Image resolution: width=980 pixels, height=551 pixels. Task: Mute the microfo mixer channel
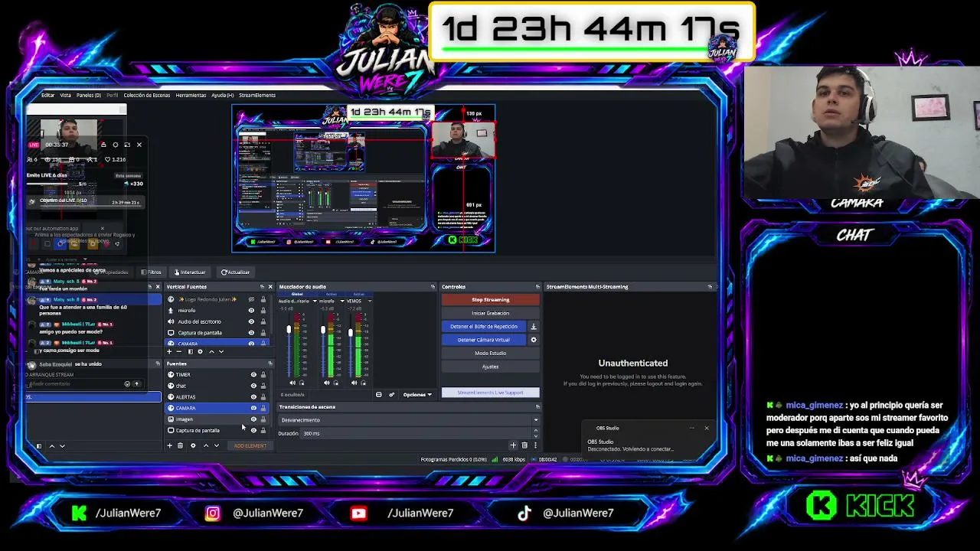[327, 383]
